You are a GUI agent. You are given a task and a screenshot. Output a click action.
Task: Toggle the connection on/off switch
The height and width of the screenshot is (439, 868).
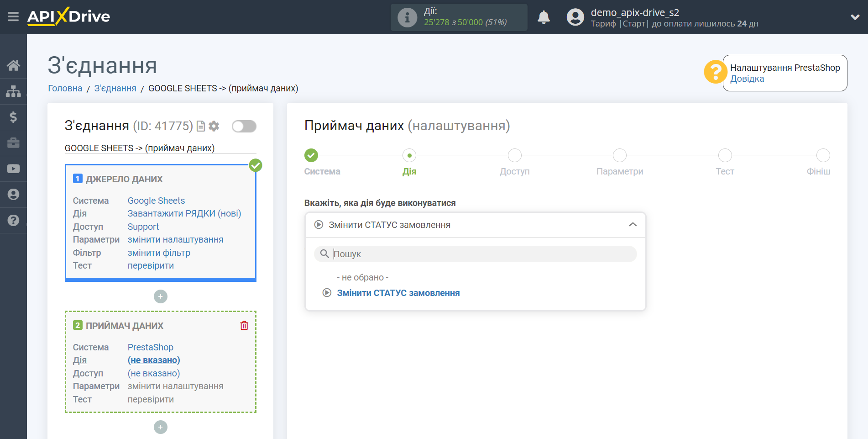pyautogui.click(x=244, y=126)
